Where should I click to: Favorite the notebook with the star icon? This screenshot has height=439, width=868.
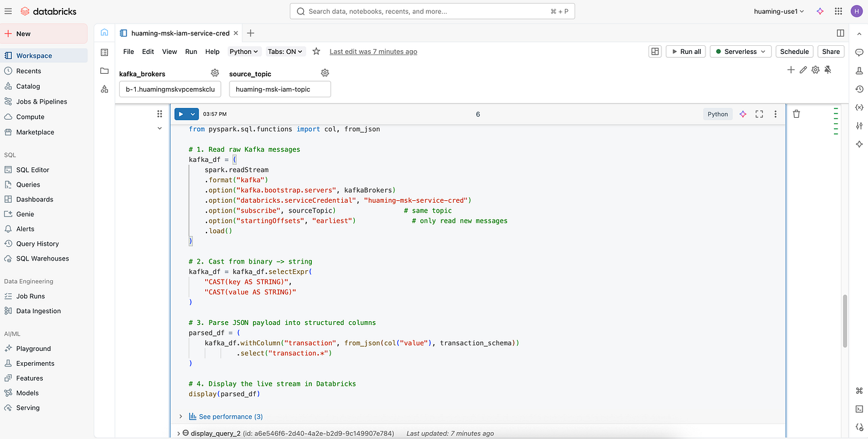click(x=316, y=51)
